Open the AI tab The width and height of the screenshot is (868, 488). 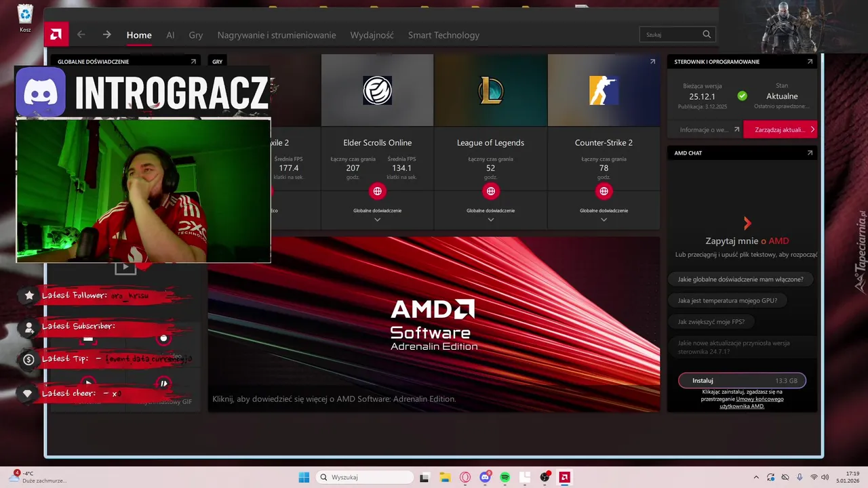coord(170,35)
